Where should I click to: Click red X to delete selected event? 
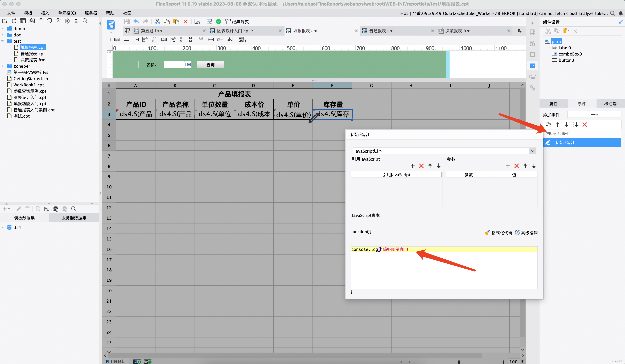click(584, 125)
